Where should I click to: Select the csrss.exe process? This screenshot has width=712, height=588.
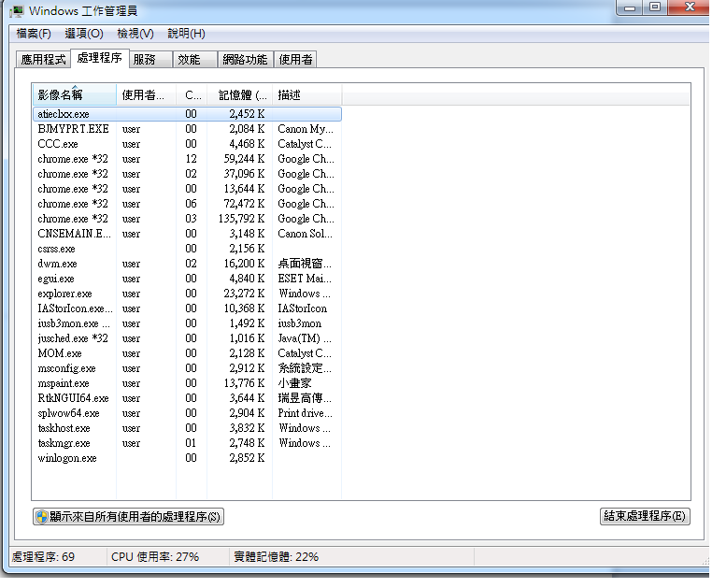coord(187,249)
